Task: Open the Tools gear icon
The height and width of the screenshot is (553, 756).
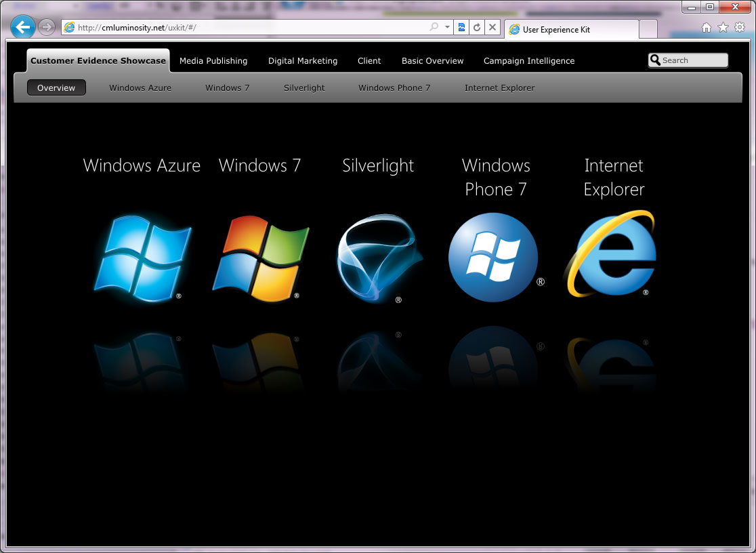Action: click(740, 28)
